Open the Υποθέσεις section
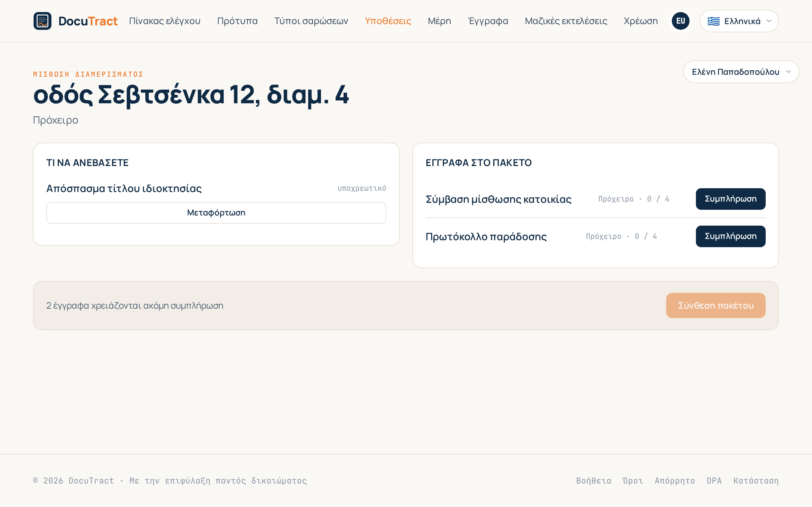812x507 pixels. coord(388,21)
